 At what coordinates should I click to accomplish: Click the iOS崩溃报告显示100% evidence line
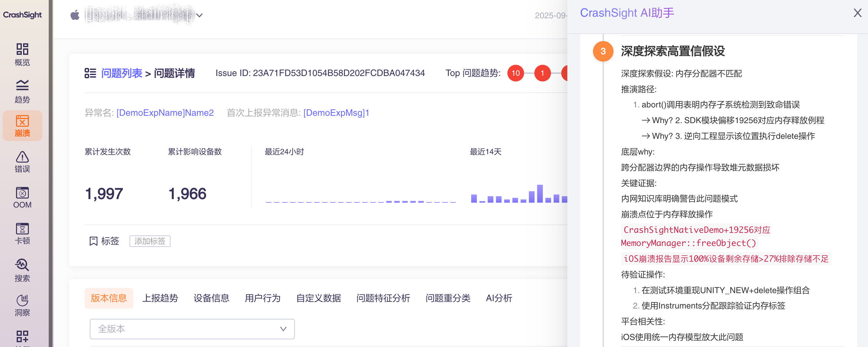(x=726, y=259)
